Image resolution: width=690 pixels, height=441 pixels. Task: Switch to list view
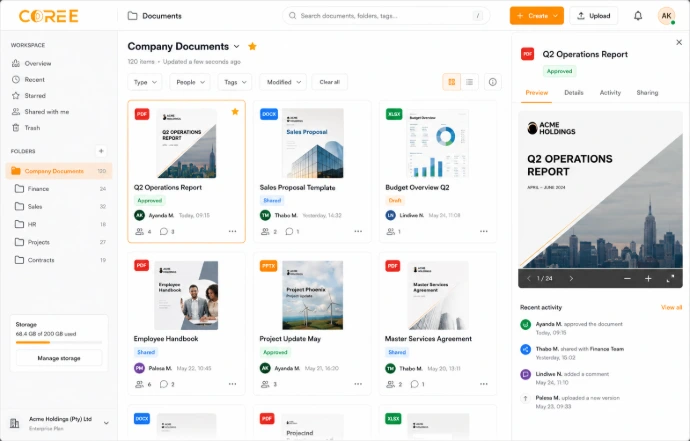[x=470, y=82]
